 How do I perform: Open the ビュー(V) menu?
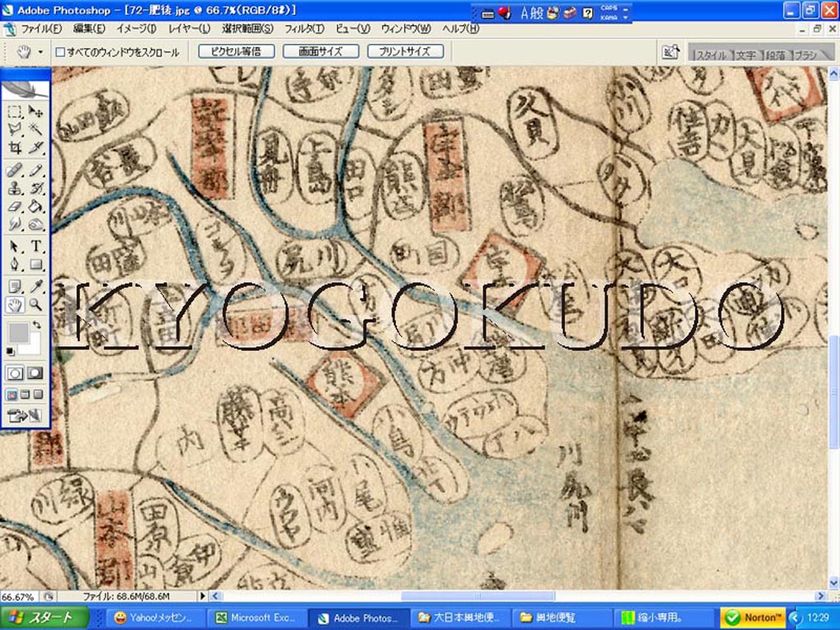click(353, 29)
